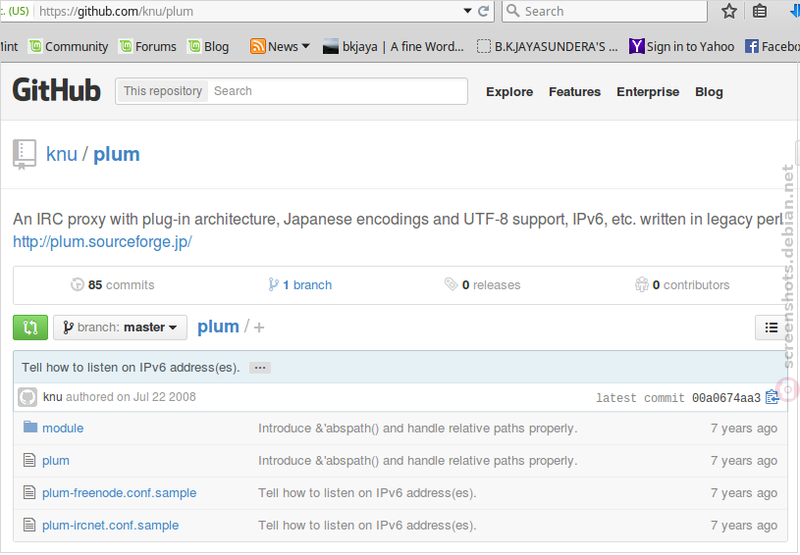Screen dimensions: 800x555
Task: Click the This repository search scope label
Action: point(163,91)
